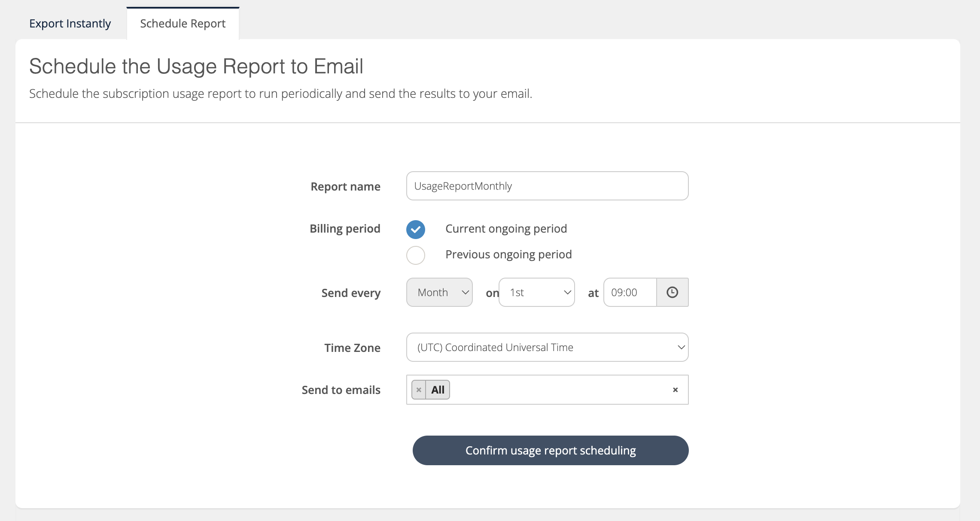980x521 pixels.
Task: Click chevron arrow of Time Zone select
Action: pyautogui.click(x=681, y=347)
